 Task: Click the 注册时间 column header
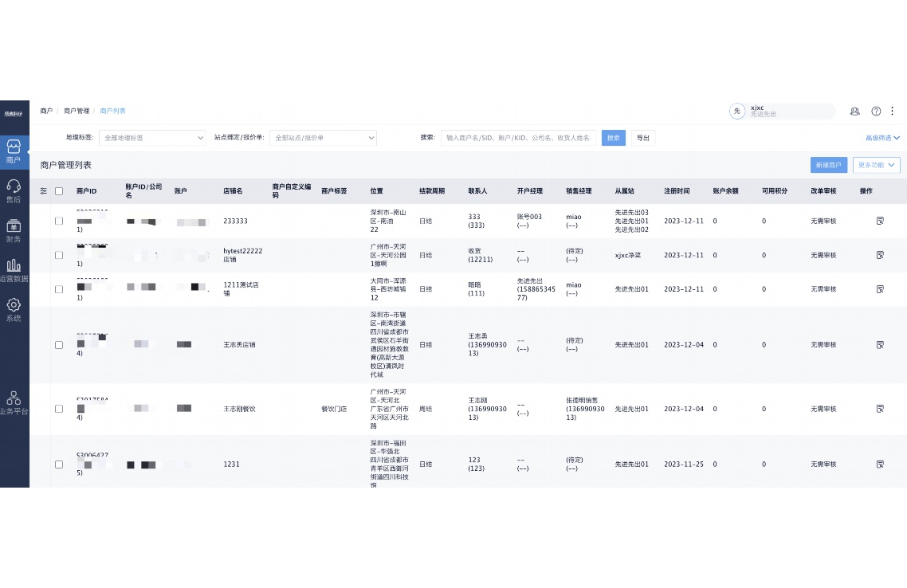click(677, 190)
